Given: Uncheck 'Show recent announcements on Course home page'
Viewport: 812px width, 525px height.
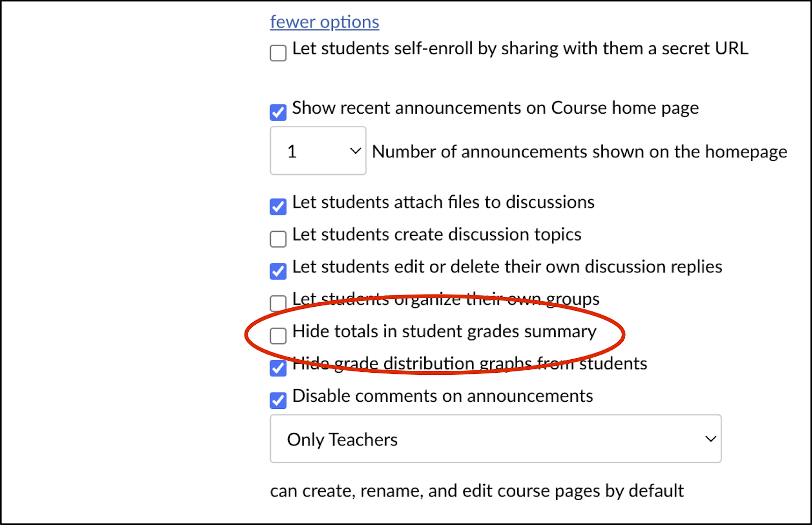Looking at the screenshot, I should [278, 112].
